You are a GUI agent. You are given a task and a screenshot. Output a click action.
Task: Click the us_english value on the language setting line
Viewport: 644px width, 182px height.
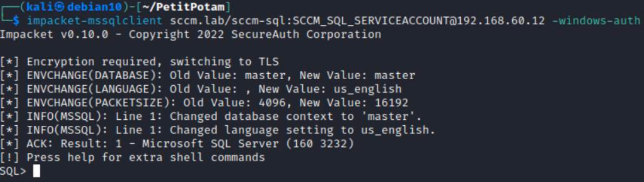click(395, 130)
